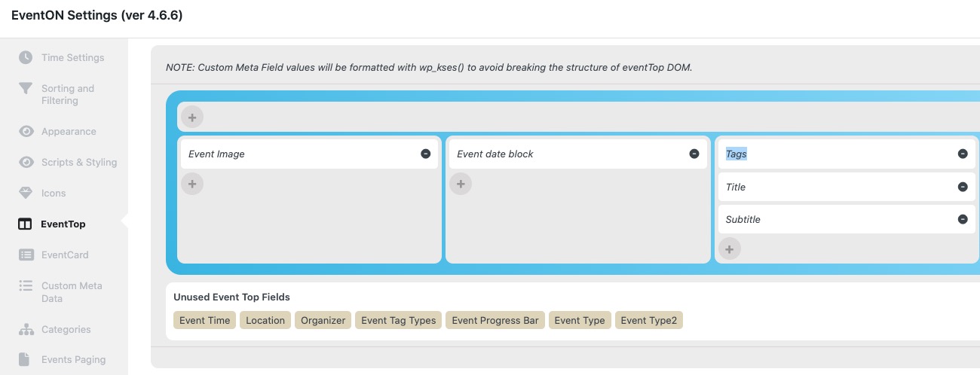Add a field below Event Image
This screenshot has width=980, height=375.
point(192,184)
